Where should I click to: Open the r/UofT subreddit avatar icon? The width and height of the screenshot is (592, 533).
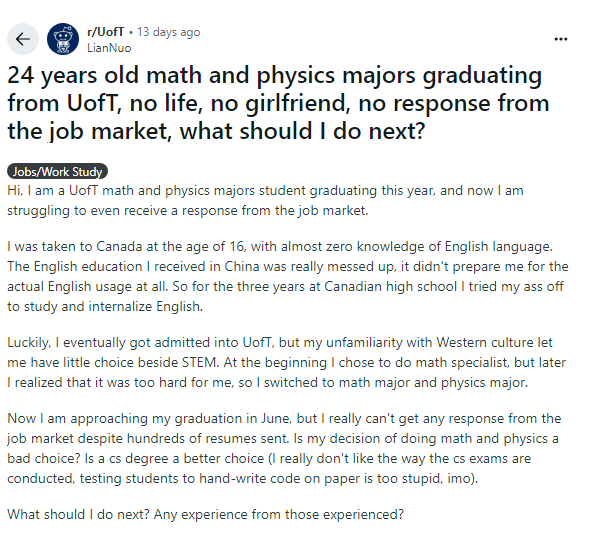coord(63,39)
